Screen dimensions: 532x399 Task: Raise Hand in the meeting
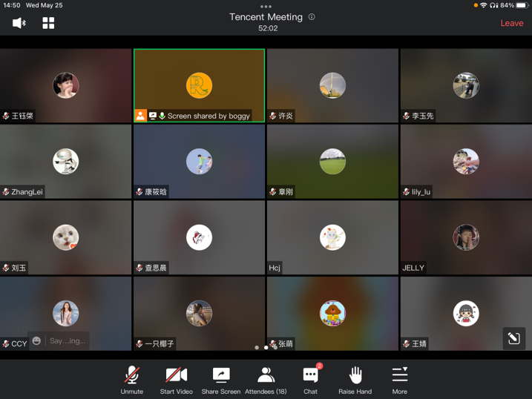click(x=355, y=380)
